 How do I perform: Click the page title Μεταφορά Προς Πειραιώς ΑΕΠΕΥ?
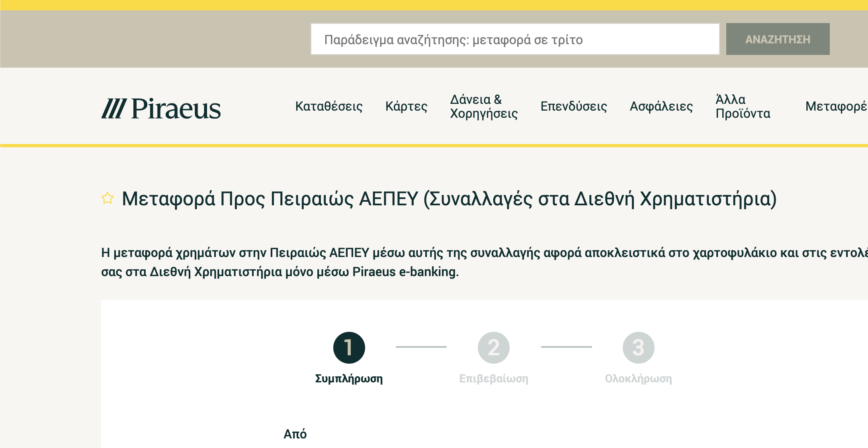[449, 199]
